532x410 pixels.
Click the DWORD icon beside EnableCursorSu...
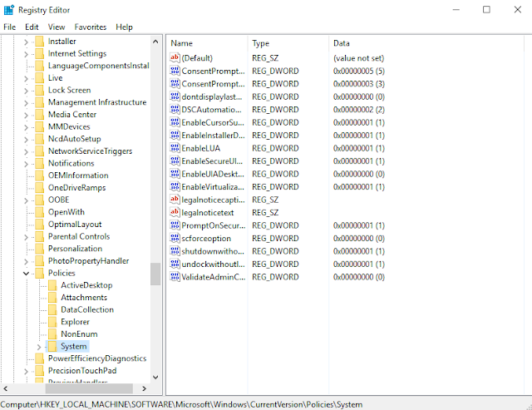tap(175, 122)
